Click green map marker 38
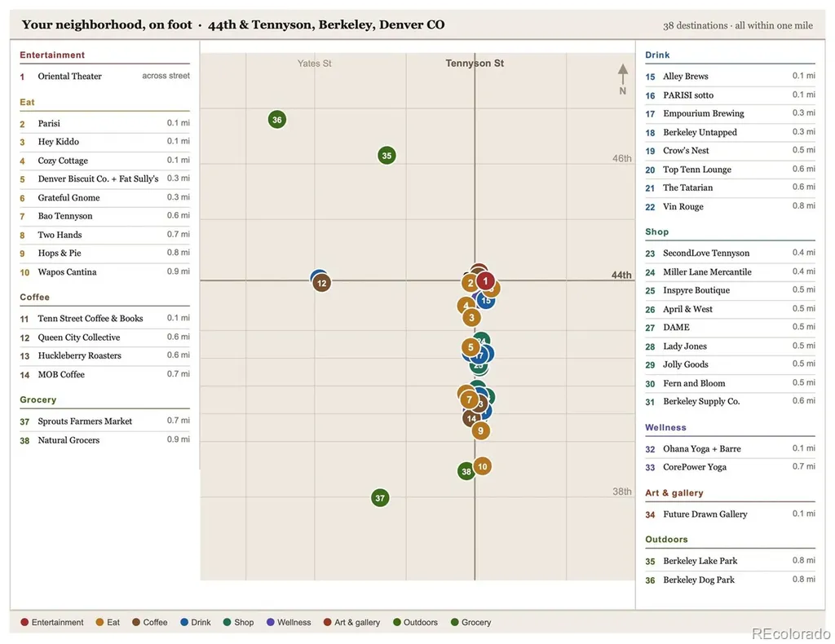The width and height of the screenshot is (835, 644). (x=466, y=471)
